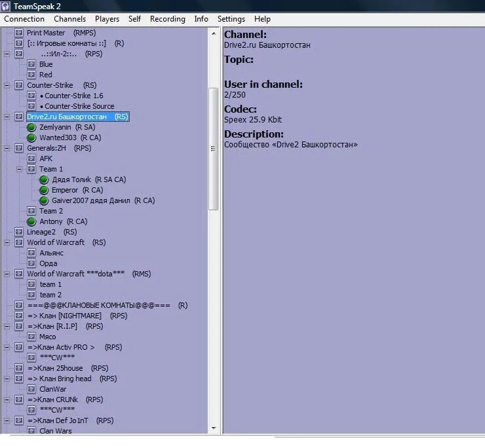485x448 pixels.
Task: Select the World of Warcraft ***dota*** channel
Action: click(x=89, y=274)
